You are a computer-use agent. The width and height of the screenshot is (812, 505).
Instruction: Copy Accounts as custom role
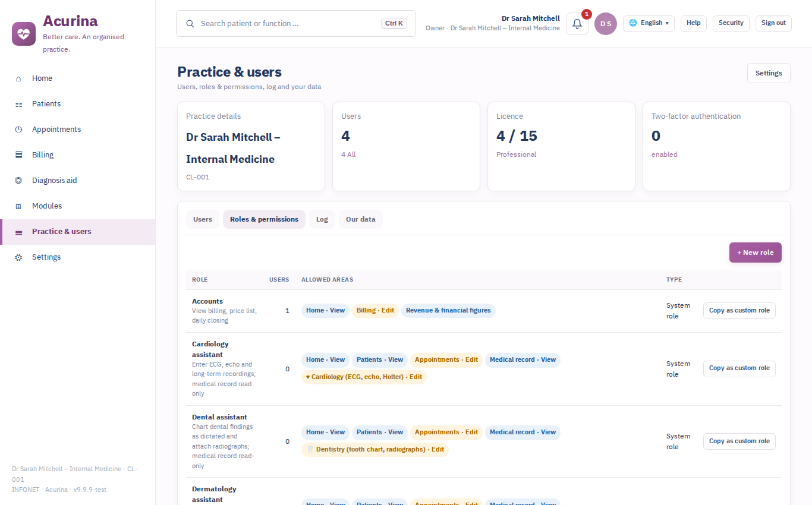[x=739, y=311]
